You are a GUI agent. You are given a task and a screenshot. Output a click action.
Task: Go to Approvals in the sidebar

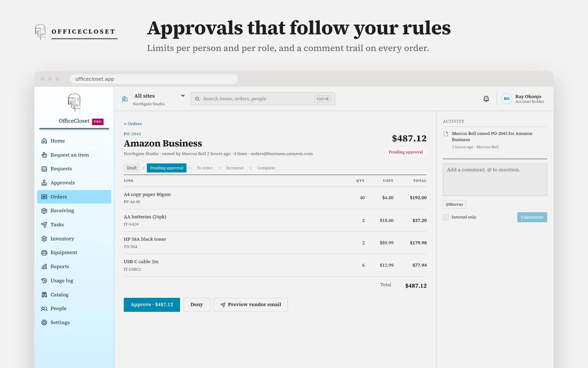click(74, 183)
